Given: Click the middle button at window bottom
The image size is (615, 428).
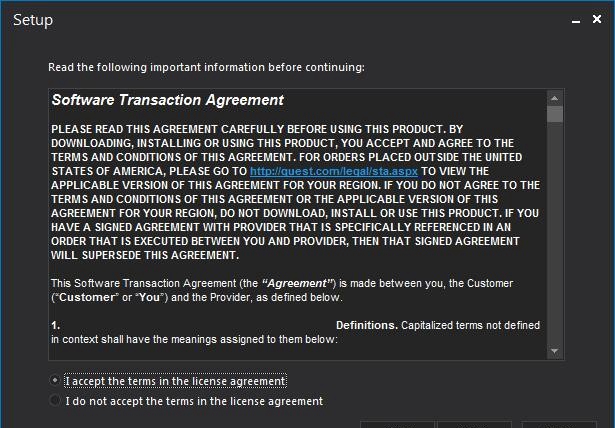Looking at the screenshot, I should 474,425.
